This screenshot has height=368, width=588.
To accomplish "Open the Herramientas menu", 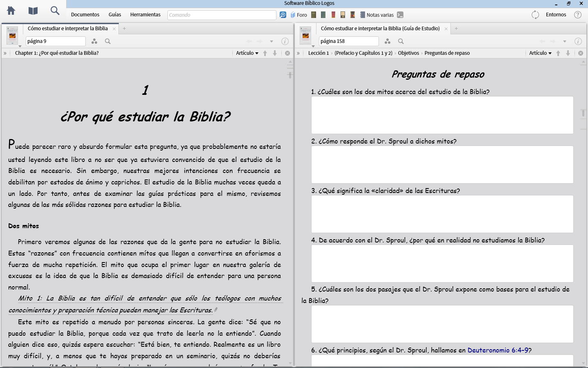I will [145, 15].
